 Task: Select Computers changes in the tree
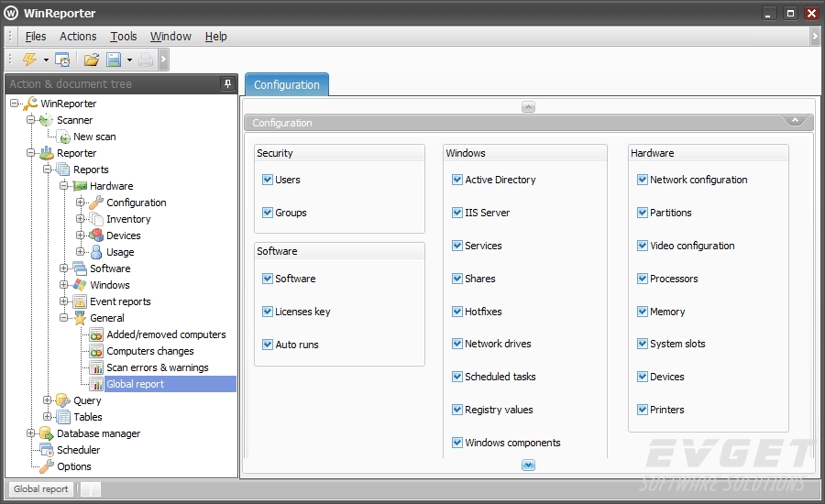coord(150,351)
